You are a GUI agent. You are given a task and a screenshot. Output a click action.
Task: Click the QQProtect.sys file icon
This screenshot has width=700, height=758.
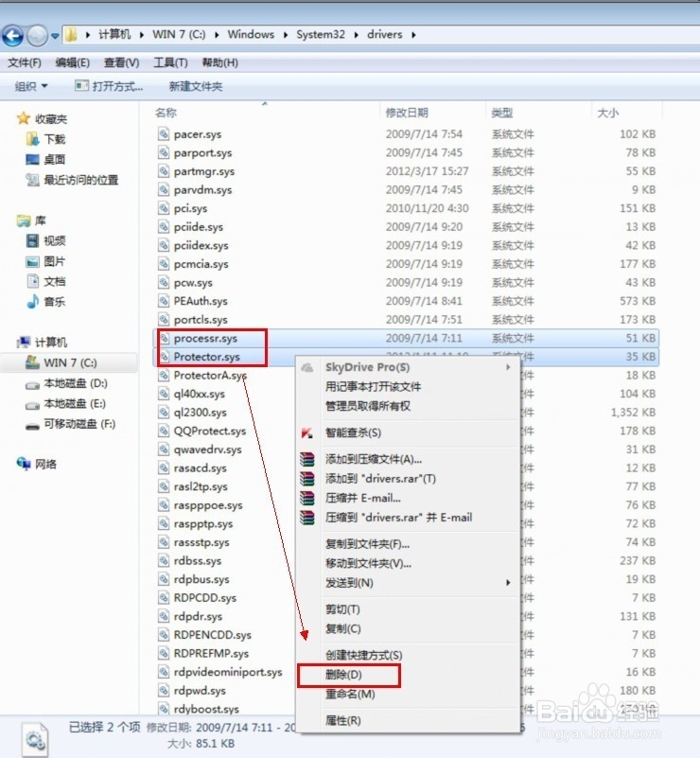[x=164, y=431]
